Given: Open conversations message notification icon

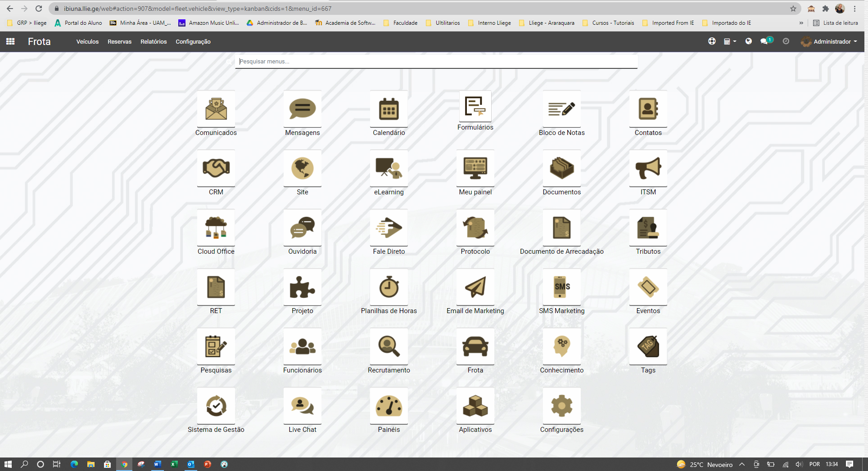Looking at the screenshot, I should point(764,41).
